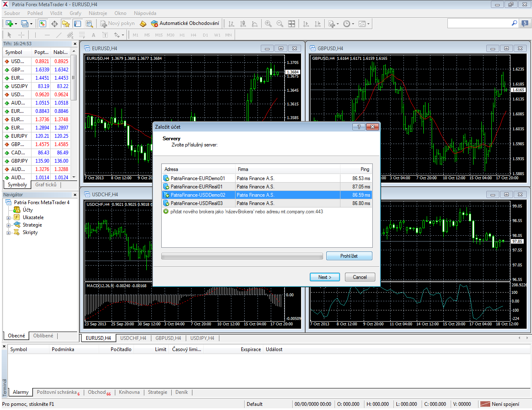Open the Nápověda menu

point(145,13)
